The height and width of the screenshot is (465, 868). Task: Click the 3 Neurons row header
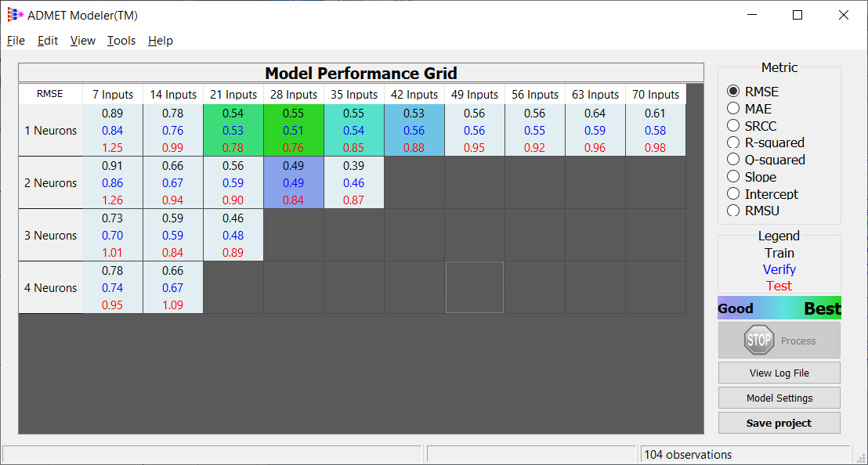50,235
